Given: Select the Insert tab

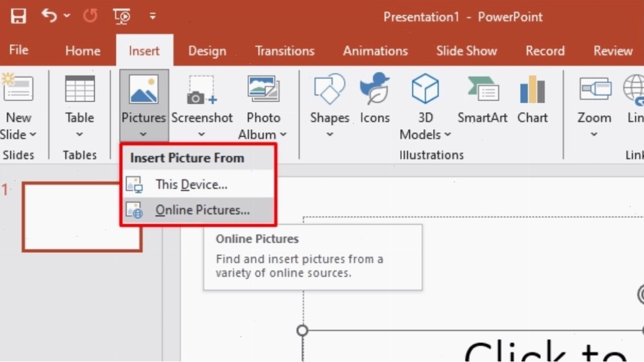Looking at the screenshot, I should [144, 51].
